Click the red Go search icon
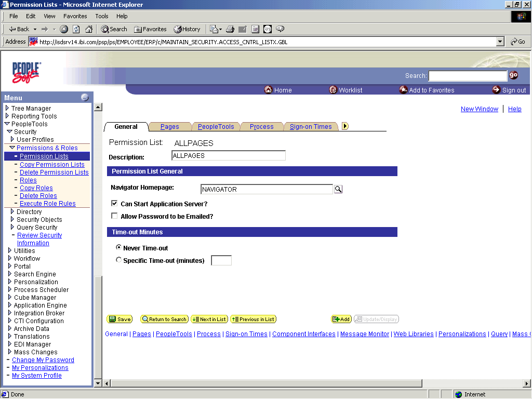The image size is (532, 399). coord(514,75)
